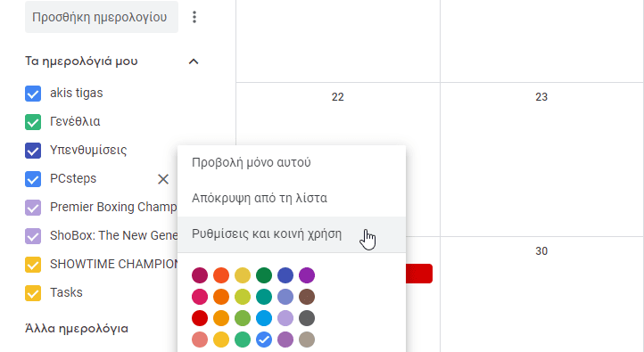
Task: Uncheck the akis tigas calendar checkbox
Action: point(33,94)
